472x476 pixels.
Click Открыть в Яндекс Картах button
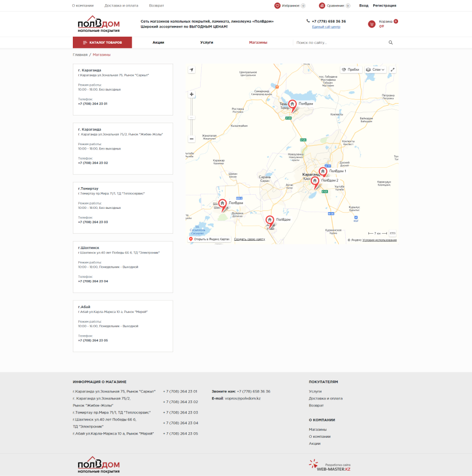pos(209,239)
